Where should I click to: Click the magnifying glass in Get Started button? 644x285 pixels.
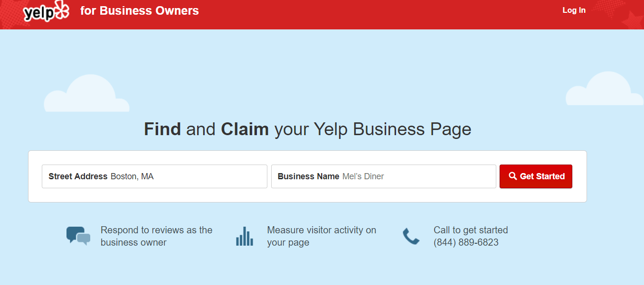(512, 176)
